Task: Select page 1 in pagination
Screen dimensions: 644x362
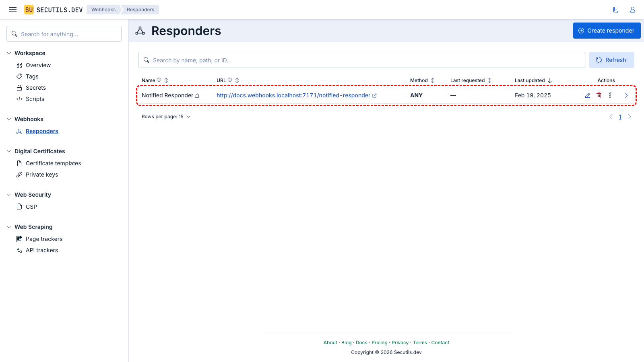Action: [620, 117]
